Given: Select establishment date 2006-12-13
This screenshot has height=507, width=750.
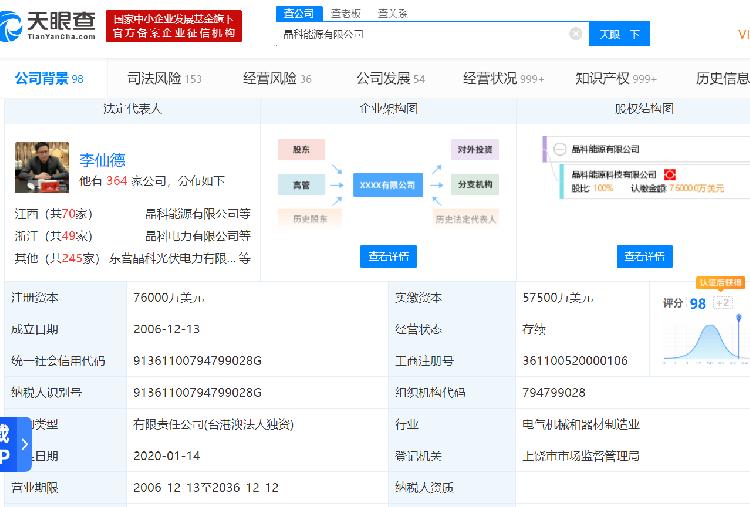Looking at the screenshot, I should (166, 329).
